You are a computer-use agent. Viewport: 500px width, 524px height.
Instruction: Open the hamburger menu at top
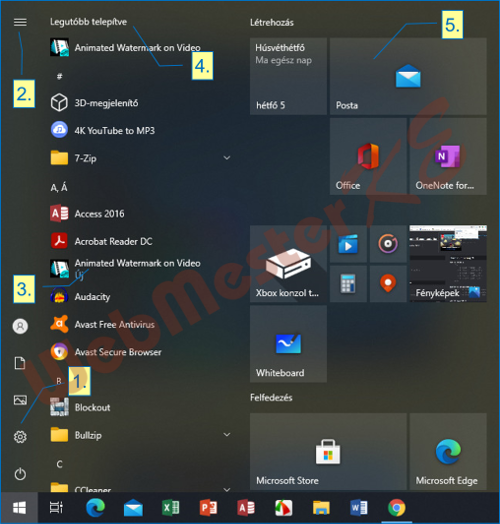(x=20, y=22)
